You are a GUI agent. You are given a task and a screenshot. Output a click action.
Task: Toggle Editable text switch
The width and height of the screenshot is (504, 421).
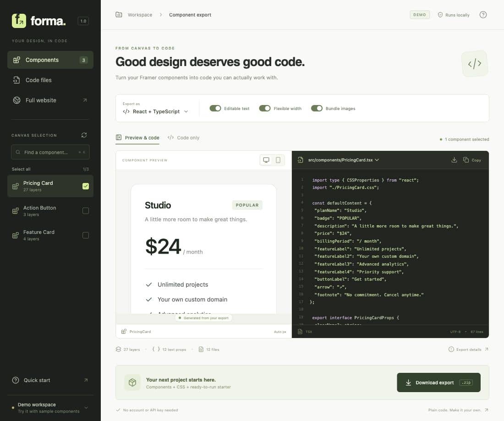215,108
